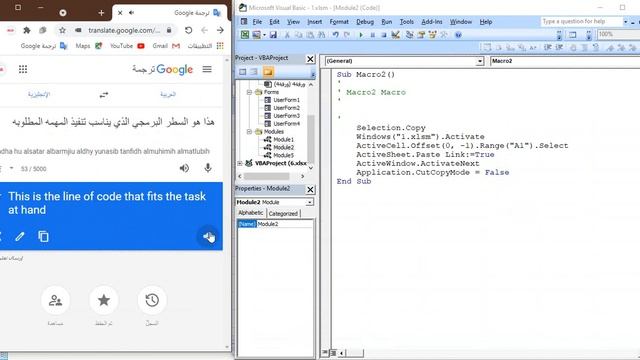Open new Chrome tab with plus
Image resolution: width=640 pixels, height=360 pixels.
coord(101,13)
